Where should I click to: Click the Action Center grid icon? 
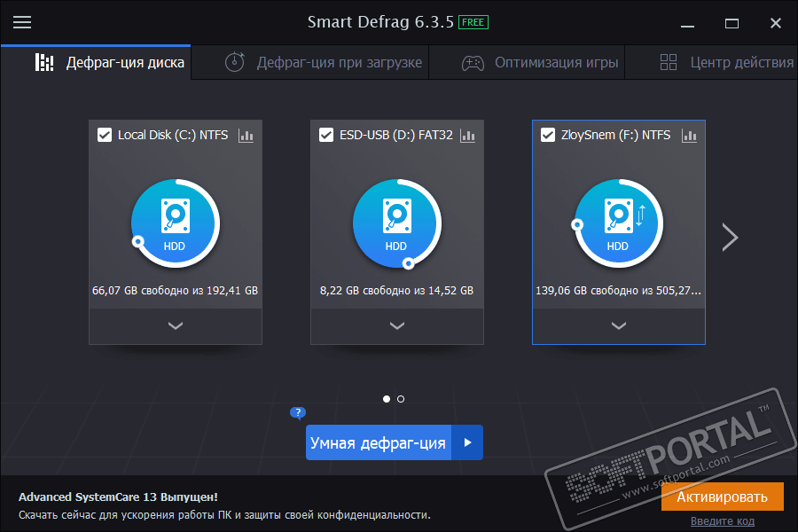coord(669,62)
